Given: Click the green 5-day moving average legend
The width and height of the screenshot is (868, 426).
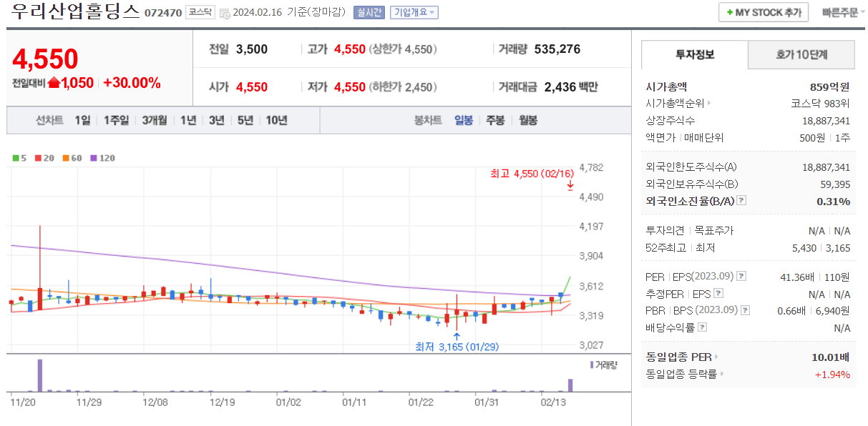Looking at the screenshot, I should pos(20,158).
